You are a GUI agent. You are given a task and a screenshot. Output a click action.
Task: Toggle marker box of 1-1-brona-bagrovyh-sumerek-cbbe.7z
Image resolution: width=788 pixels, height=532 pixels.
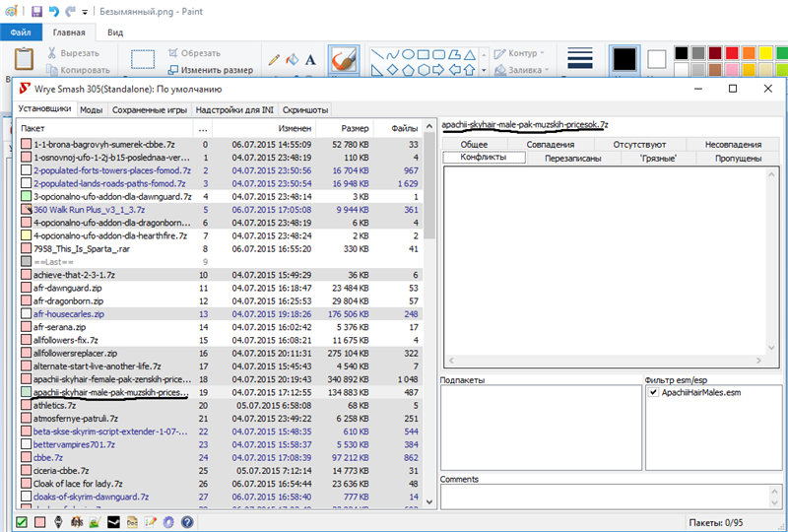(27, 144)
